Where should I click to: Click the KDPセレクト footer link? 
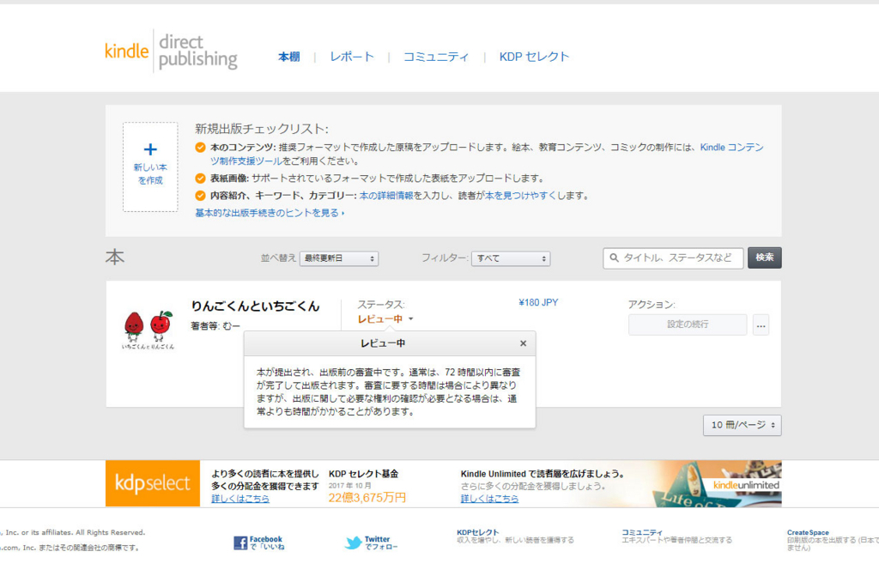477,532
